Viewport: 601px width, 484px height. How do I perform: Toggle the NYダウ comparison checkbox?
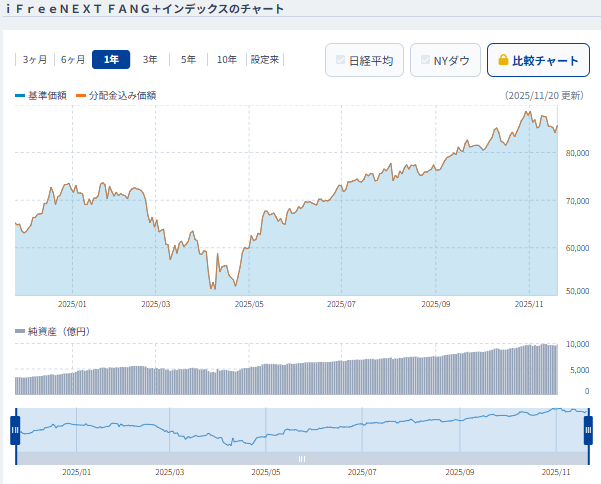(425, 60)
